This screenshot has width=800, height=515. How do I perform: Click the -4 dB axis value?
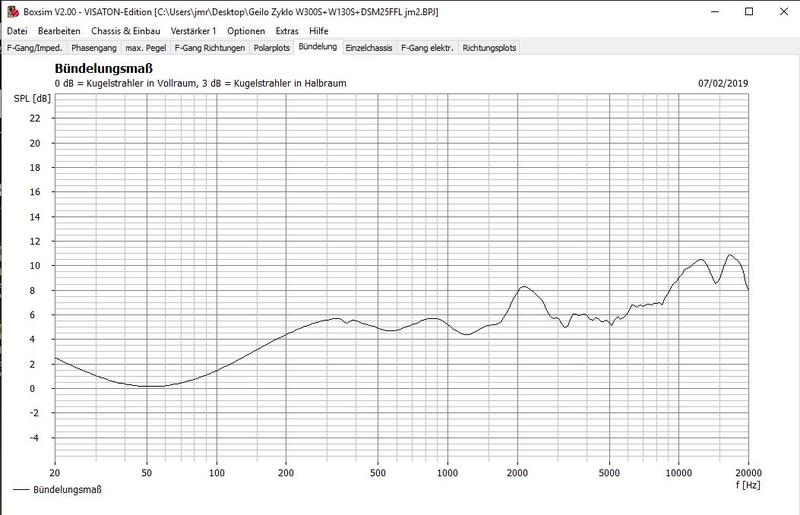click(34, 437)
